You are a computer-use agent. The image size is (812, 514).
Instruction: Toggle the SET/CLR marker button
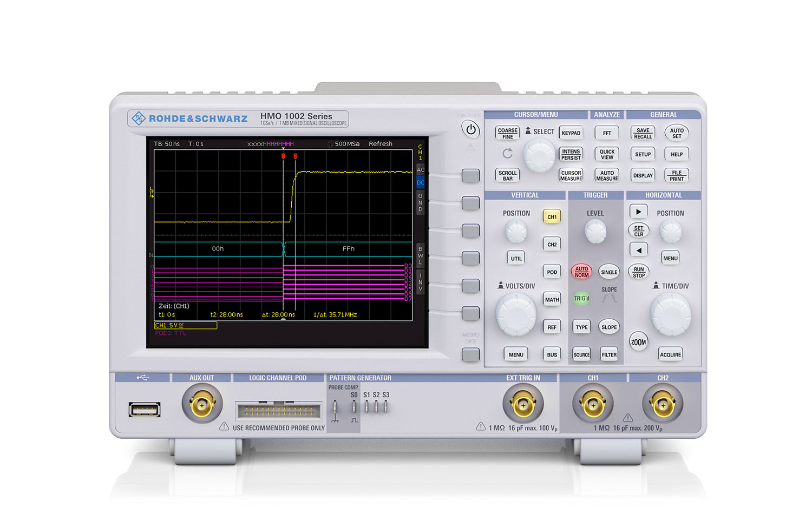click(639, 230)
